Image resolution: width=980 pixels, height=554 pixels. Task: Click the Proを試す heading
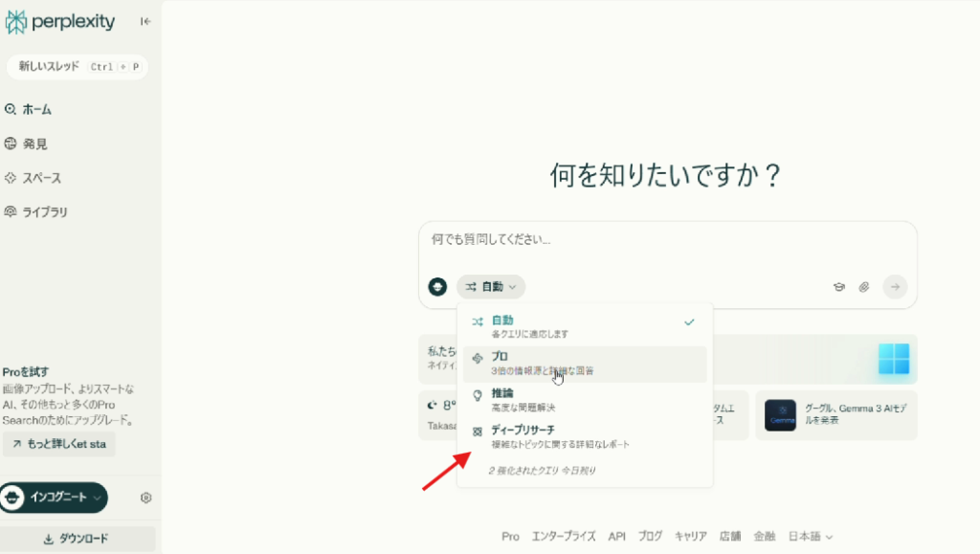[x=26, y=372]
